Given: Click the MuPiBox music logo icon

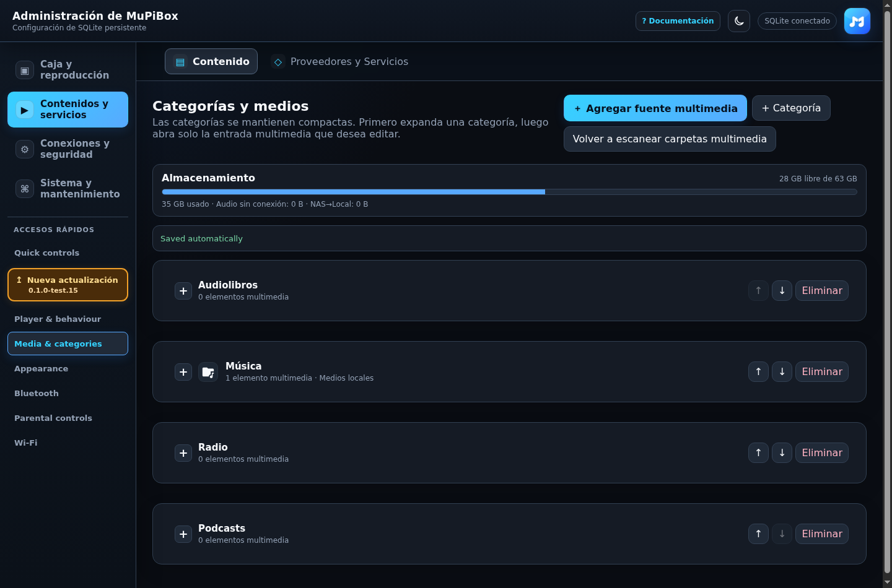Looking at the screenshot, I should [x=857, y=21].
